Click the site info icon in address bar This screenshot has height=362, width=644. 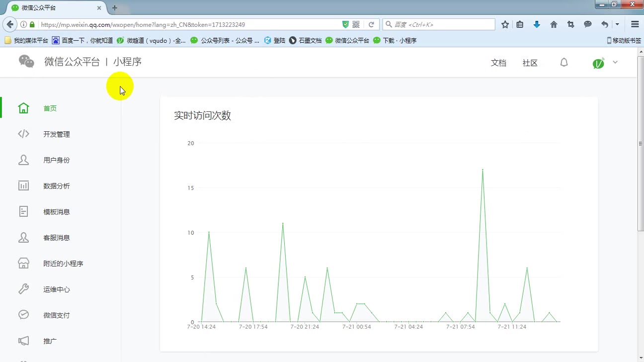(23, 24)
